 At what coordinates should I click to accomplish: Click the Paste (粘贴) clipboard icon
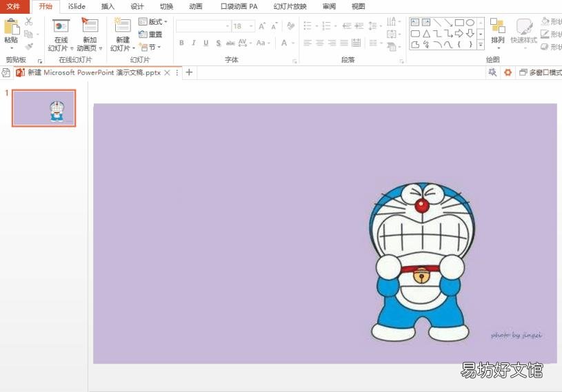tap(12, 27)
